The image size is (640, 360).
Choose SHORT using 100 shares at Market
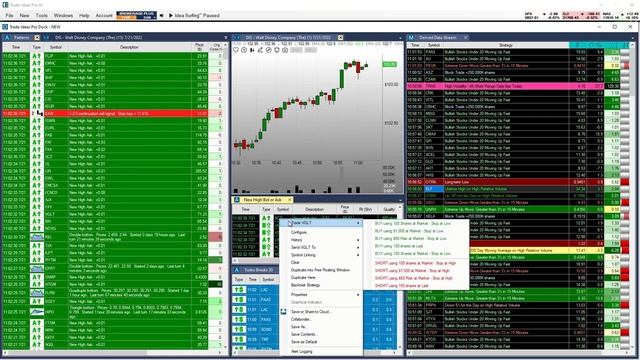[415, 263]
